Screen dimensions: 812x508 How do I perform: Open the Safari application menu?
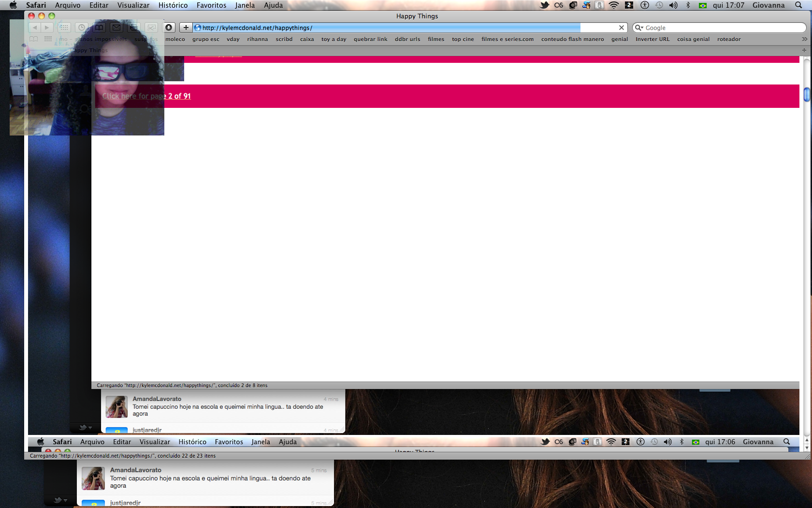point(36,5)
